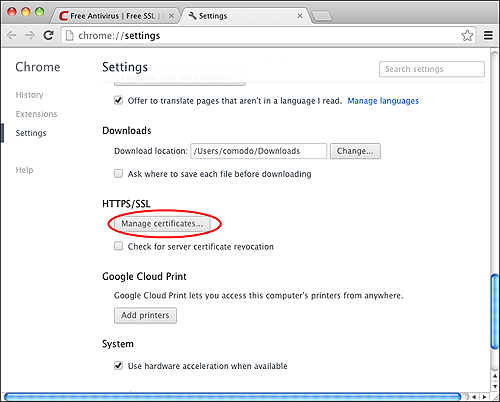Image resolution: width=500 pixels, height=402 pixels.
Task: Uncheck offer to translate pages checkbox
Action: click(118, 100)
